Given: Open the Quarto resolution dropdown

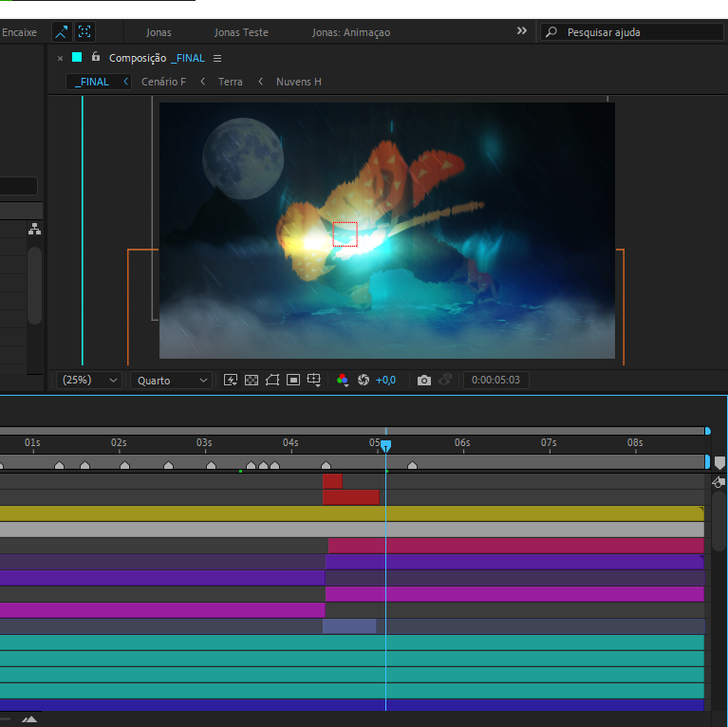Looking at the screenshot, I should [171, 380].
